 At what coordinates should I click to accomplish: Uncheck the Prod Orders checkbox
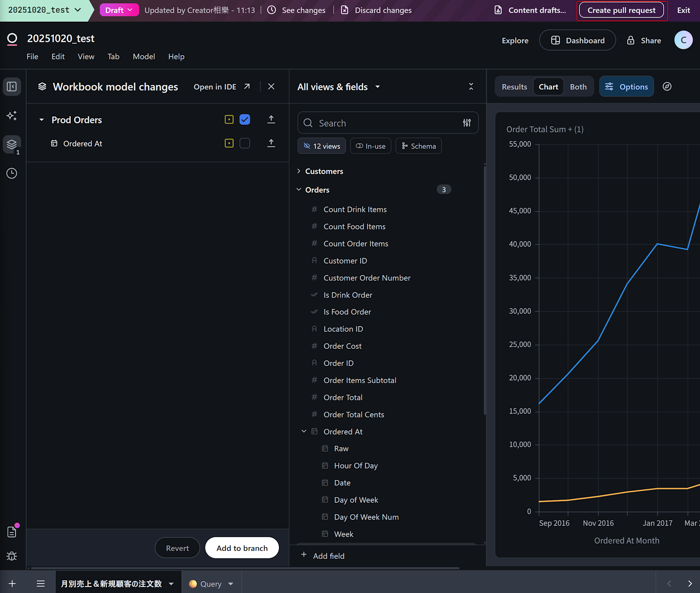coord(245,120)
